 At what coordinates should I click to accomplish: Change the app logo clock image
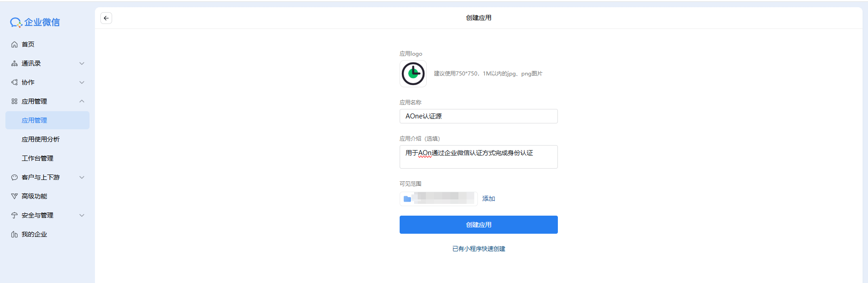(x=413, y=74)
